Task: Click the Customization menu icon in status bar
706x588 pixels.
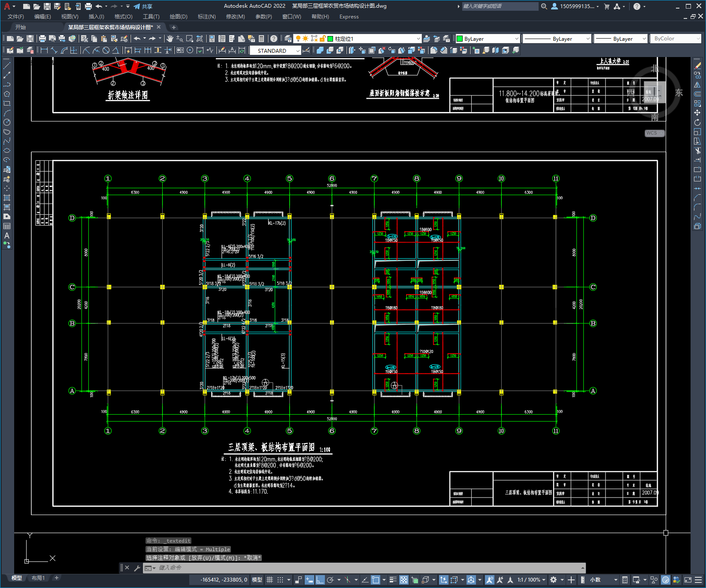Action: click(699, 580)
